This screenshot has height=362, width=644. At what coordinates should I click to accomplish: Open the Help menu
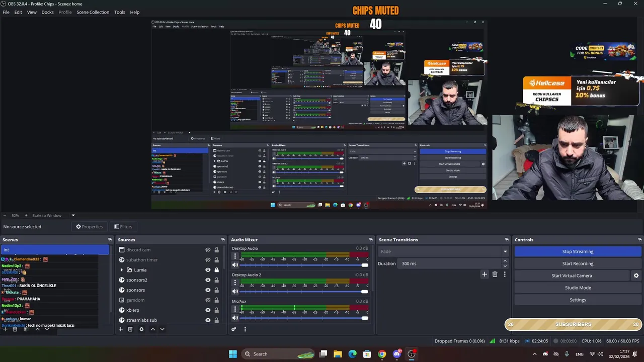[x=135, y=12]
